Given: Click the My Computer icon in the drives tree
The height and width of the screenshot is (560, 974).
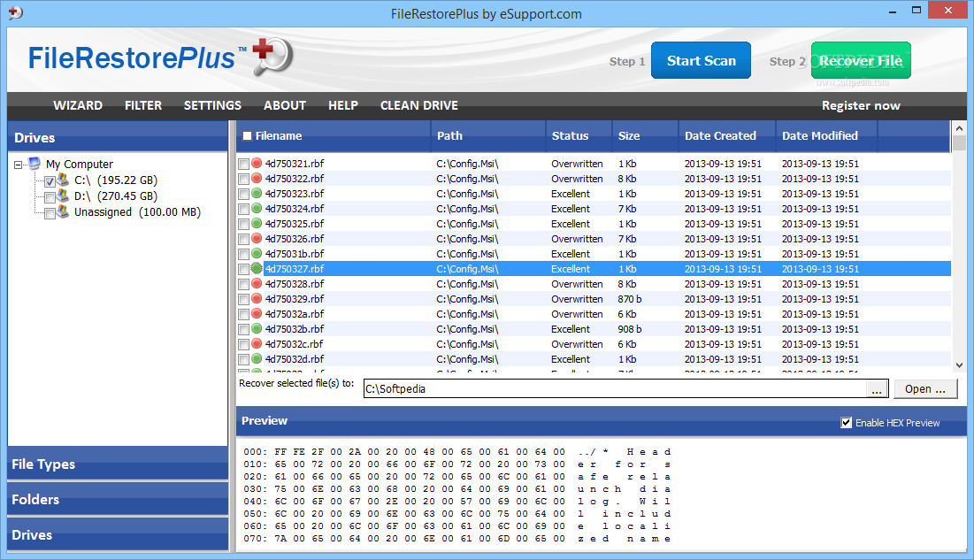Looking at the screenshot, I should (35, 164).
